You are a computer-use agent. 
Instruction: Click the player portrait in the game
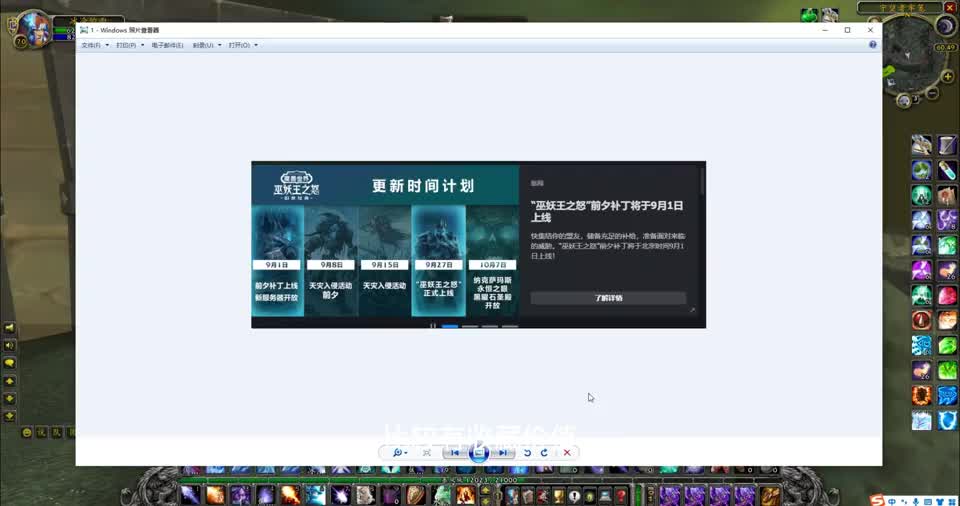pos(34,29)
